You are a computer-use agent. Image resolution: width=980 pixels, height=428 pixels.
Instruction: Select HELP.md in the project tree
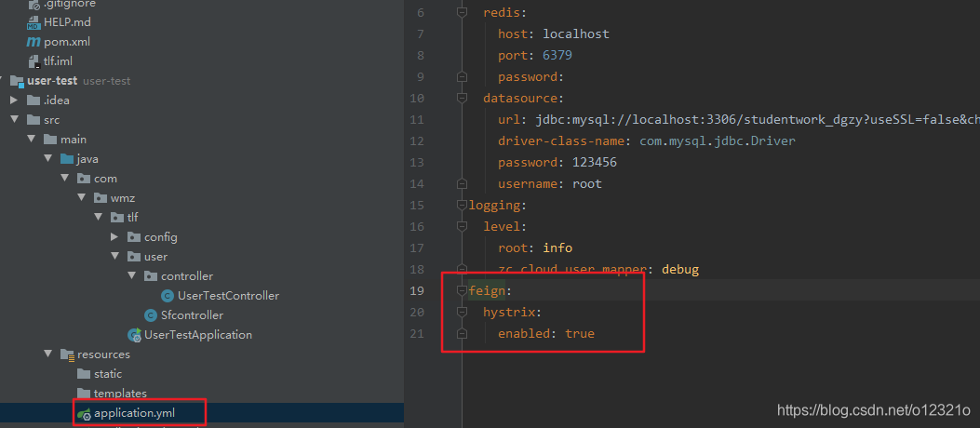click(68, 22)
